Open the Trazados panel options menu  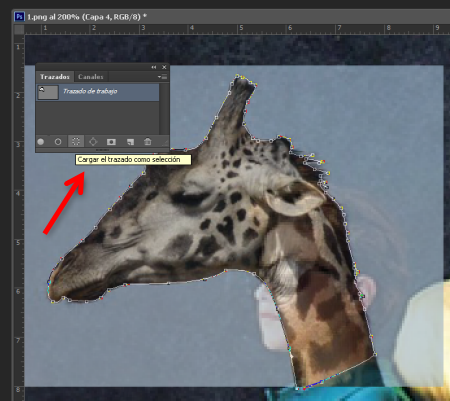pyautogui.click(x=162, y=77)
